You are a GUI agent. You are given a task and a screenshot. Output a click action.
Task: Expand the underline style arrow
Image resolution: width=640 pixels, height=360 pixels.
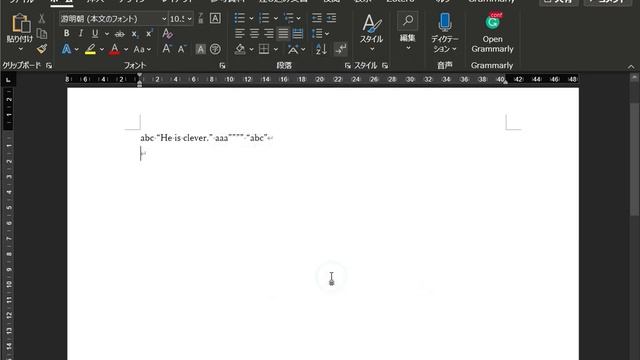(107, 34)
